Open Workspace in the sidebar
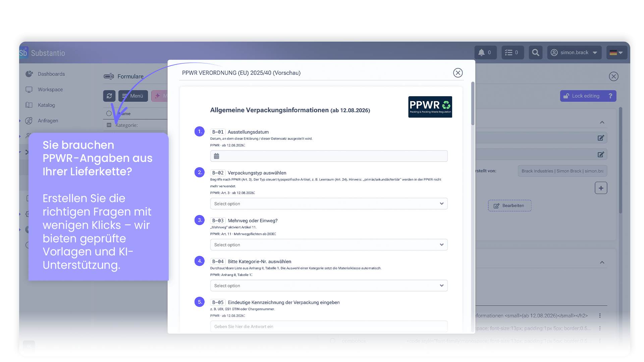The image size is (644, 362). coord(50,89)
